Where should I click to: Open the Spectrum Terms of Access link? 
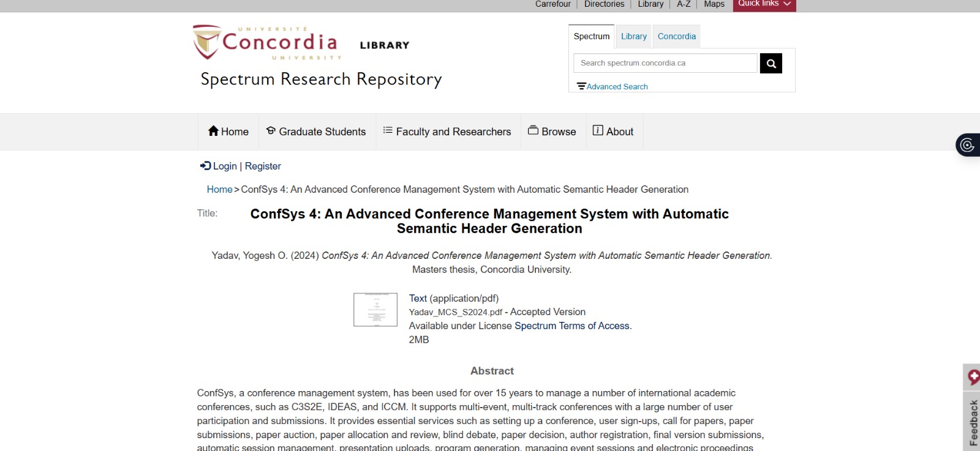(571, 326)
